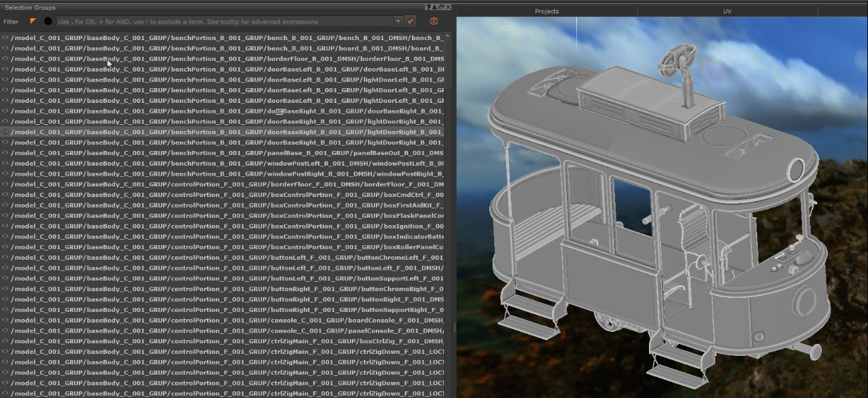
Task: Click the black circle filter icon
Action: tap(48, 21)
